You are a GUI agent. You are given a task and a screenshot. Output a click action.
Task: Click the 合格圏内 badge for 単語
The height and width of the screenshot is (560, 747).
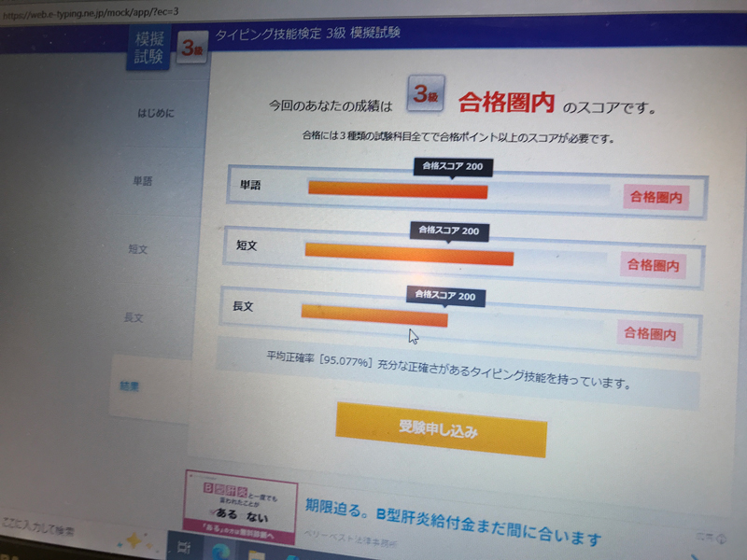[655, 197]
